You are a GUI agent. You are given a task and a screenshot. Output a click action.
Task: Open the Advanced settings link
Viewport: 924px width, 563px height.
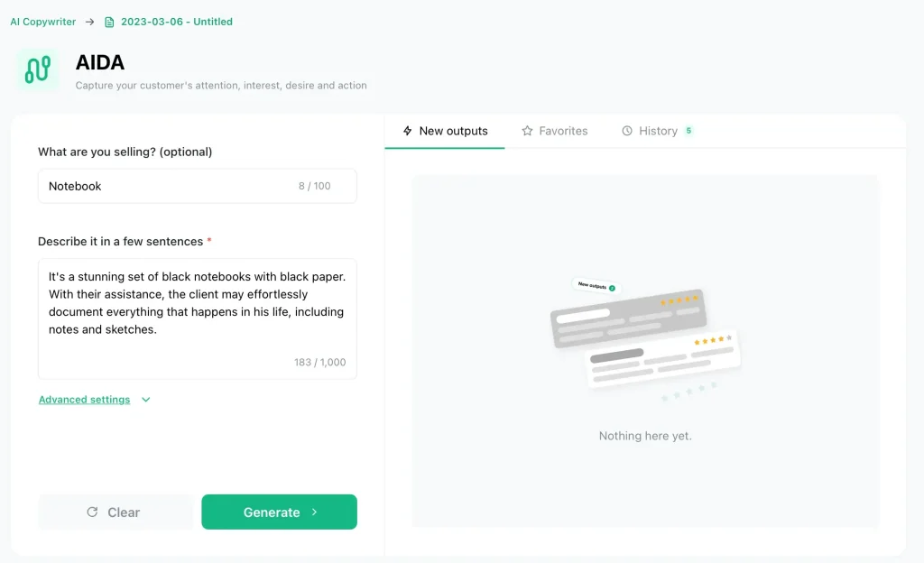click(x=84, y=400)
